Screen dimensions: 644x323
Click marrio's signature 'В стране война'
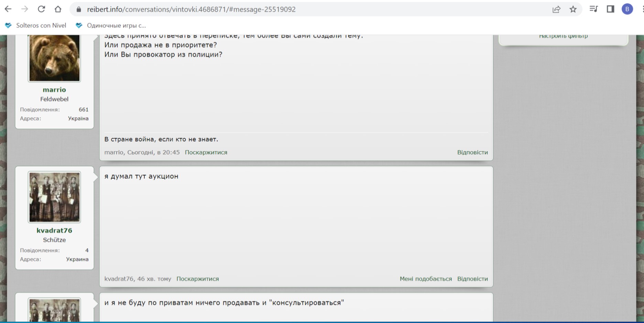click(x=161, y=139)
